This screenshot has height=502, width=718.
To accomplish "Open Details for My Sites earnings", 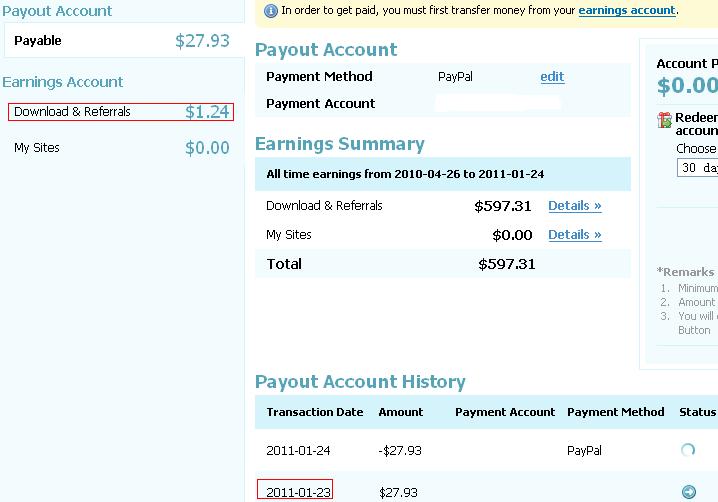I will pos(575,235).
